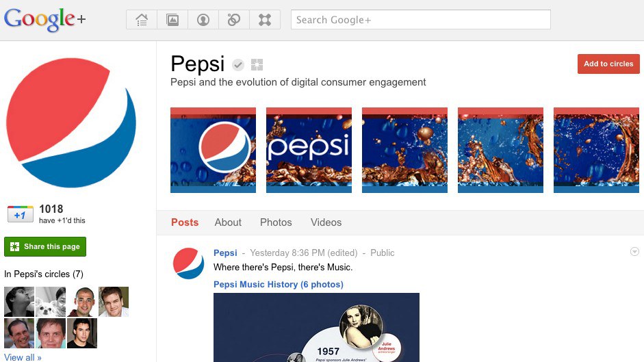Click the Google+ logo
Image resolution: width=644 pixels, height=362 pixels.
tap(44, 19)
